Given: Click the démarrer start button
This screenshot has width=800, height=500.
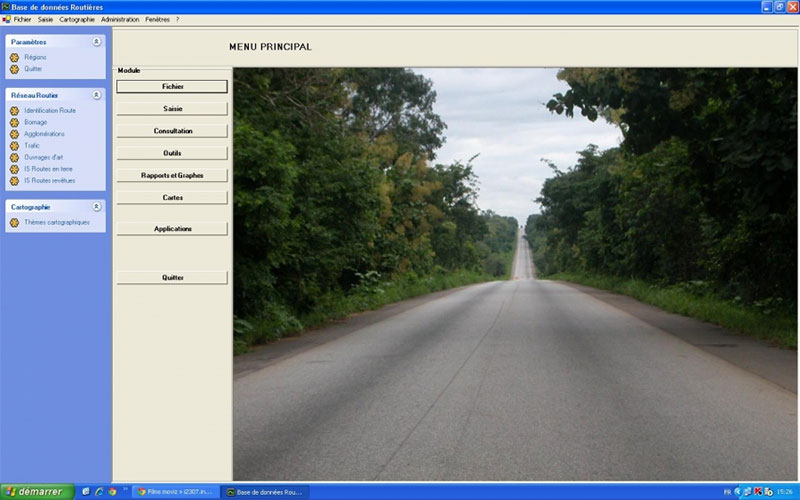Looking at the screenshot, I should pos(37,492).
